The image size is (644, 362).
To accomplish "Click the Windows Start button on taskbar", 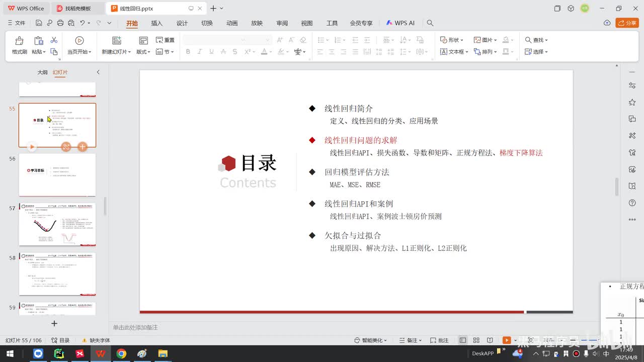I will point(10,354).
